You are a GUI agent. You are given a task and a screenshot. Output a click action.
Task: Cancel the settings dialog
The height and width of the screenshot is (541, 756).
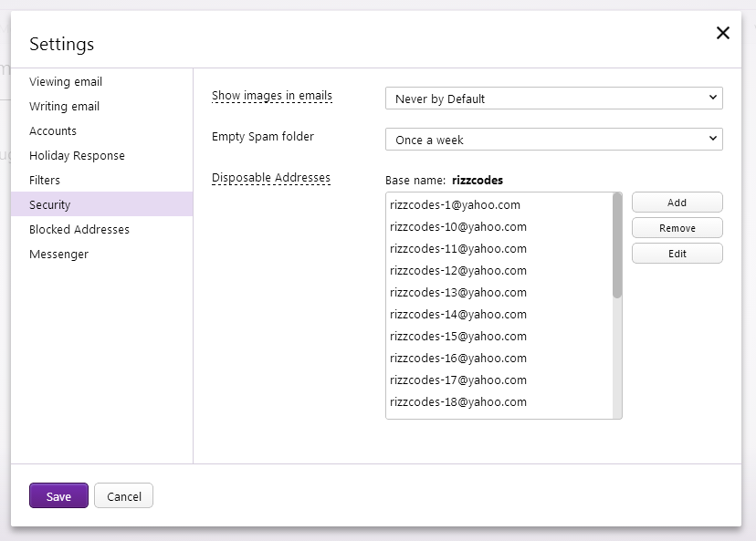tap(123, 495)
